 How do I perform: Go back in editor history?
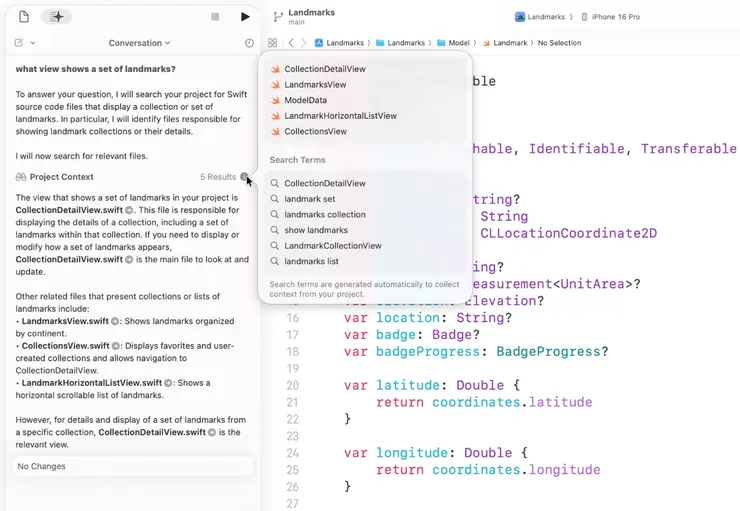pos(291,43)
